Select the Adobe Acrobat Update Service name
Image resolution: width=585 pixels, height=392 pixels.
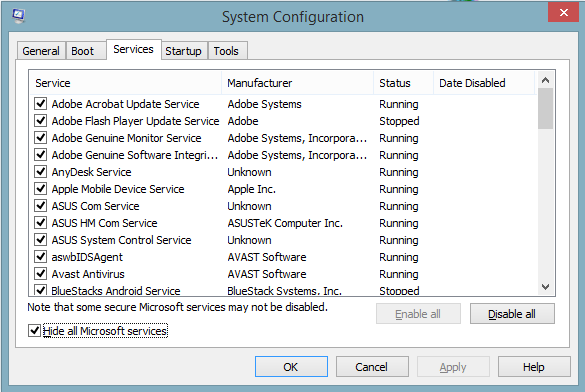tap(125, 104)
